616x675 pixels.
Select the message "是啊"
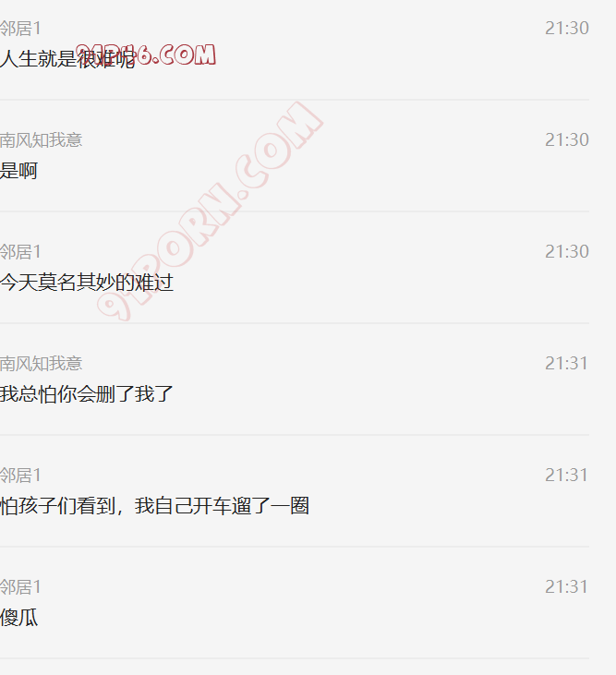tap(19, 171)
